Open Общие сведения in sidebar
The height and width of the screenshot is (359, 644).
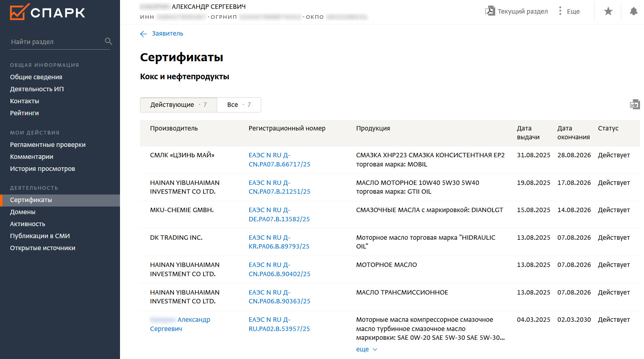[36, 77]
